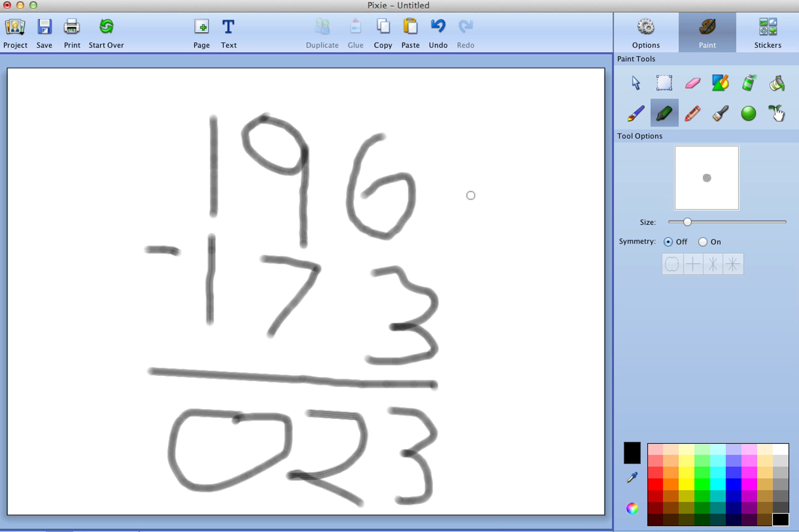Switch to the Stickers tab
799x532 pixels.
pyautogui.click(x=767, y=33)
